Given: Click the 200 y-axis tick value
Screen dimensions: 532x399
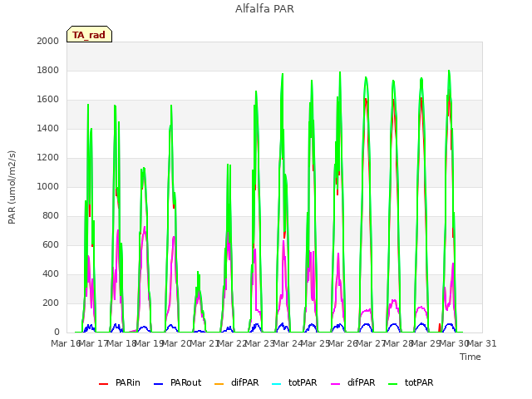Looking at the screenshot, I should click(x=51, y=303).
